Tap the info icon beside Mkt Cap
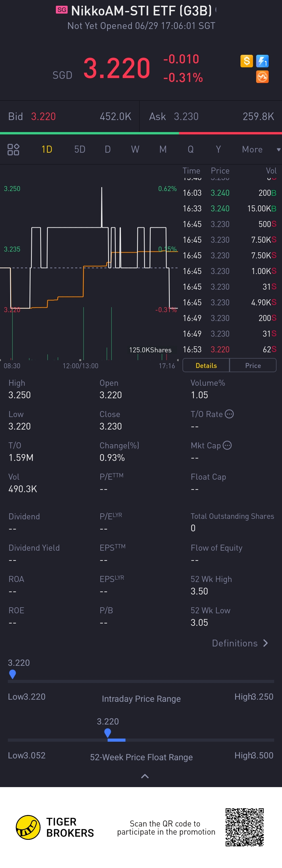The image size is (282, 868). pyautogui.click(x=227, y=445)
